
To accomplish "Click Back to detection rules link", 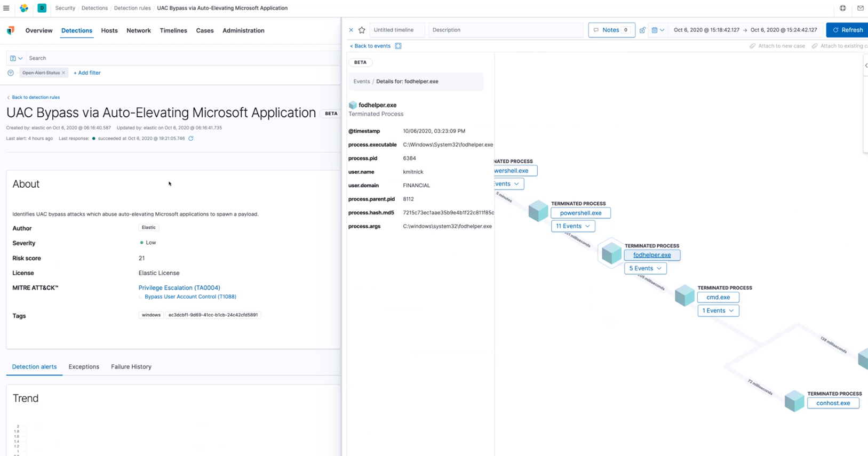I will [x=33, y=97].
